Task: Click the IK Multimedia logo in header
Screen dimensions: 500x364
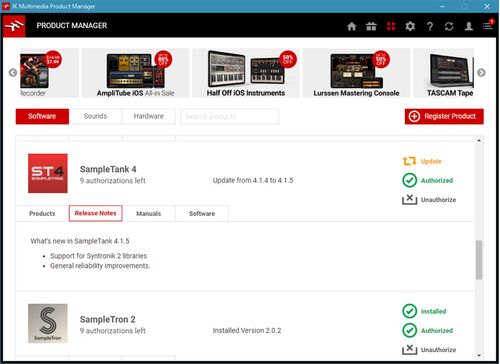Action: pos(14,26)
